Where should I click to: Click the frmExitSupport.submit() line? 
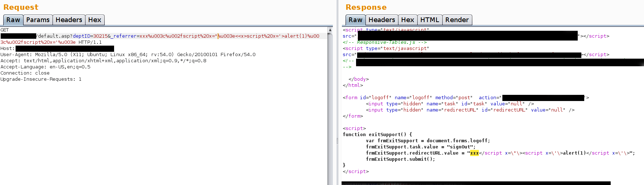(x=400, y=159)
